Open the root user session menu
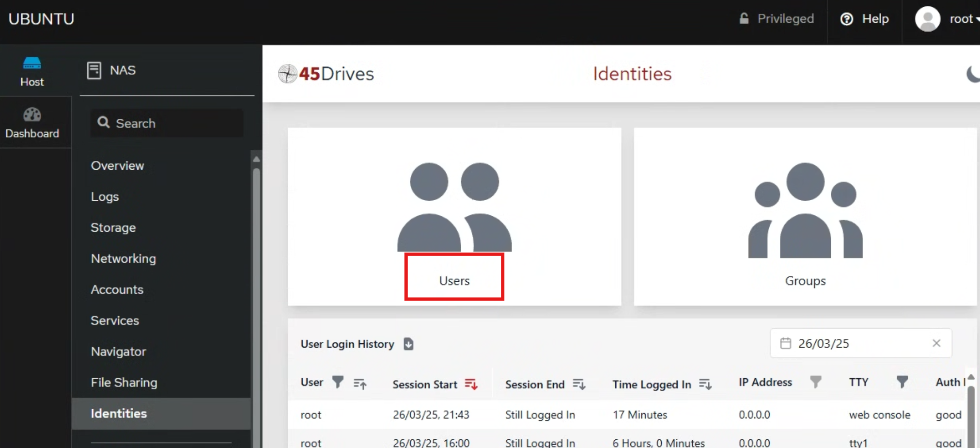Viewport: 980px width, 448px height. tap(946, 19)
